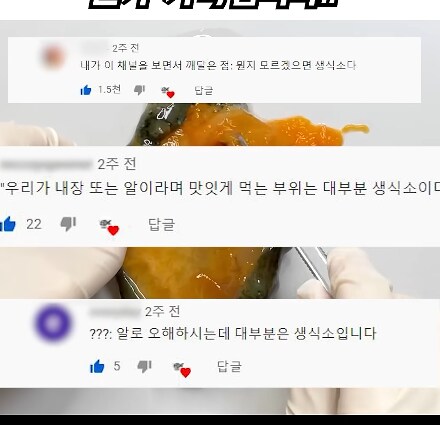Open the bottom comment's 2주 전 timestamp
This screenshot has width=440, height=425.
click(x=162, y=312)
